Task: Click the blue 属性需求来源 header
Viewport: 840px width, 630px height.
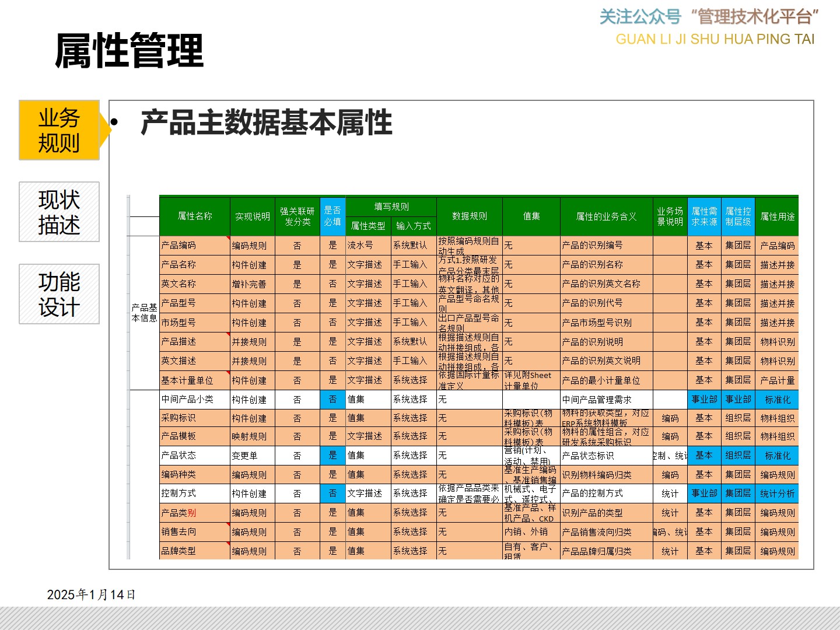Action: (x=704, y=216)
